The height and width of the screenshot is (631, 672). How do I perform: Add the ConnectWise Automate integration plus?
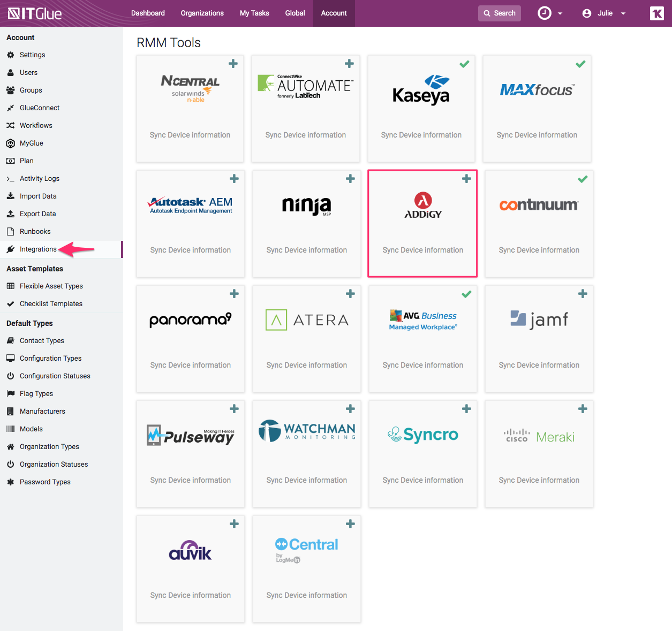pyautogui.click(x=349, y=64)
